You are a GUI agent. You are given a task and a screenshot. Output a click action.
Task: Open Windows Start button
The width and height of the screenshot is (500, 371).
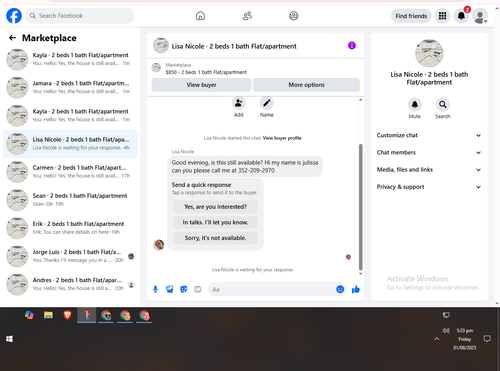[9, 339]
